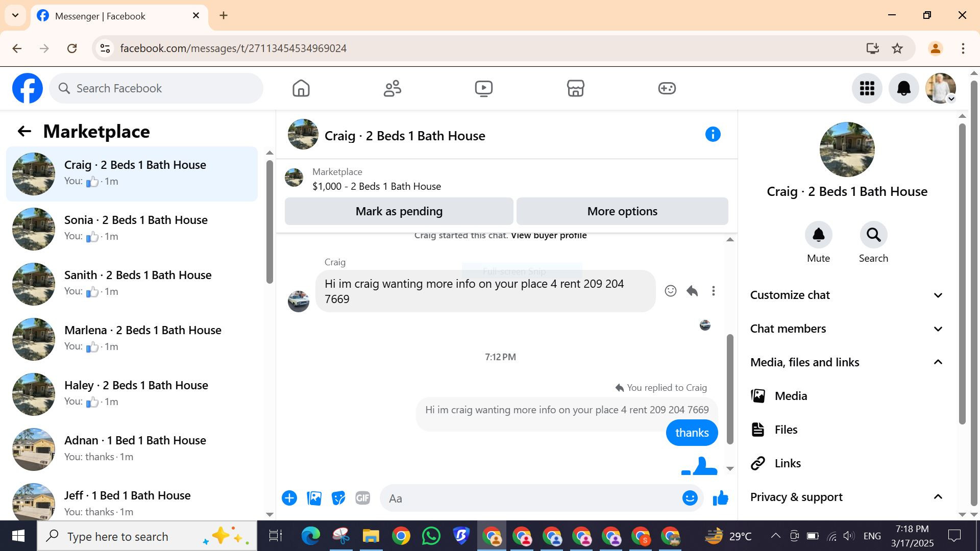The image size is (980, 551).
Task: Open the $1,000 2 Beds 1 Bath listing
Action: pos(377,186)
